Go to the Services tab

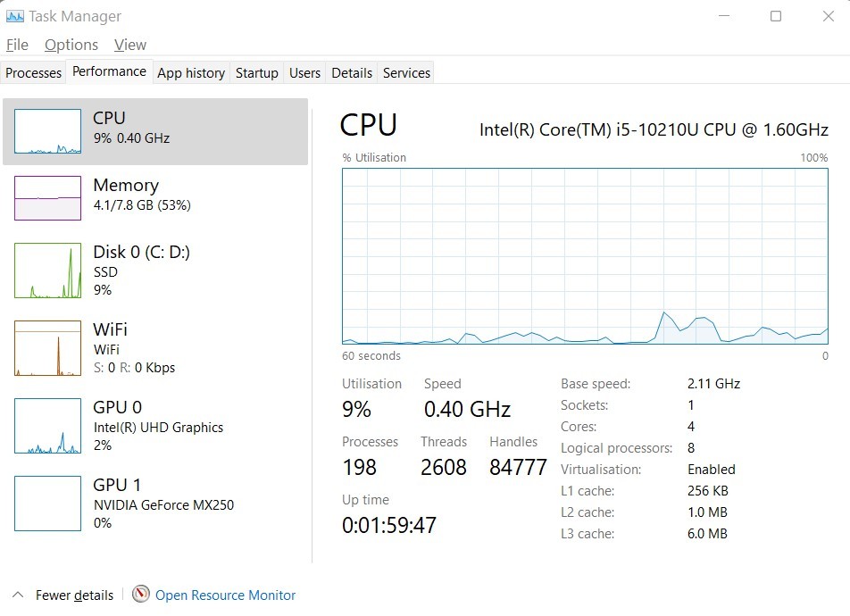(406, 72)
